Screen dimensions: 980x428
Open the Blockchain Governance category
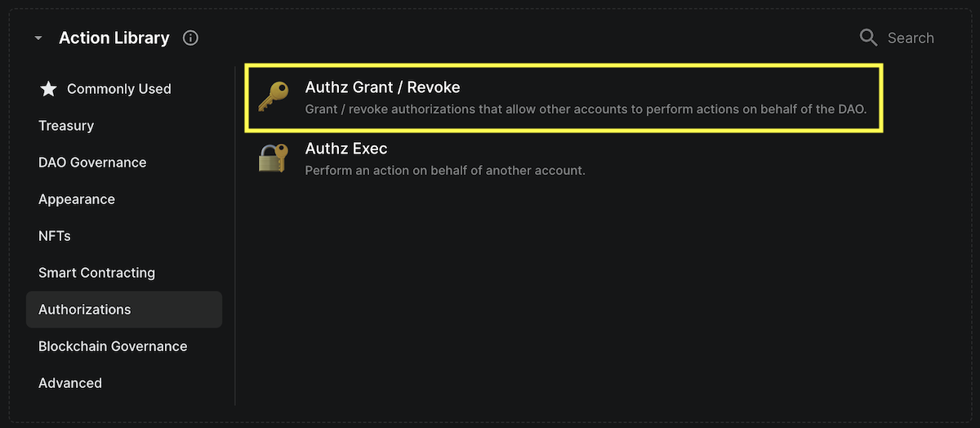(113, 346)
